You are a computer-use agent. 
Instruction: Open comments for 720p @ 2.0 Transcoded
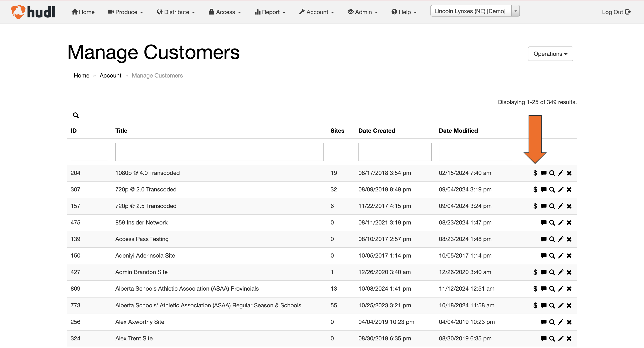[544, 189]
